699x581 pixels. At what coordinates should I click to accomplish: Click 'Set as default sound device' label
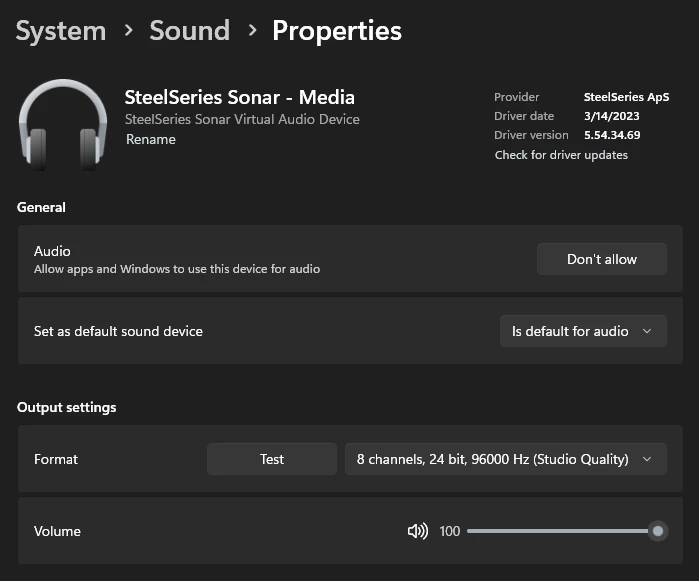(118, 331)
